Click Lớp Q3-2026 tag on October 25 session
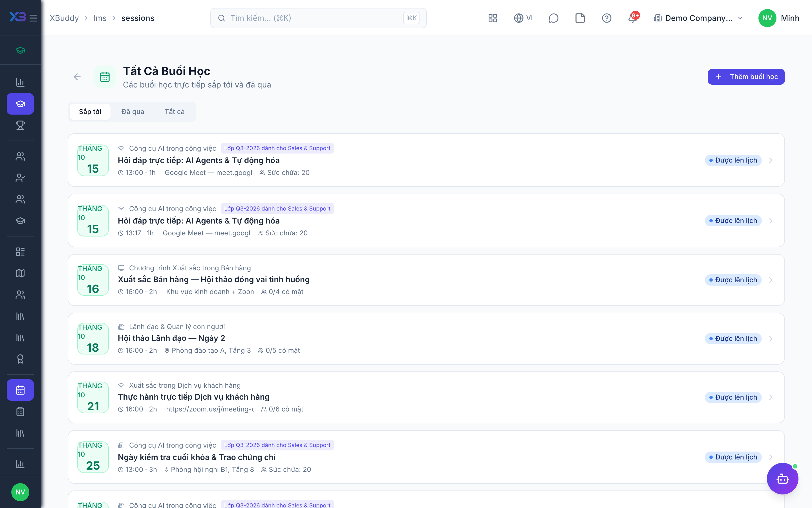The image size is (812, 508). [277, 445]
